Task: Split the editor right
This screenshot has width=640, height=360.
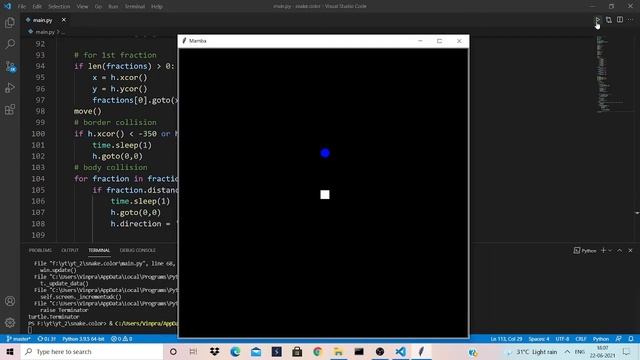Action: (x=620, y=20)
